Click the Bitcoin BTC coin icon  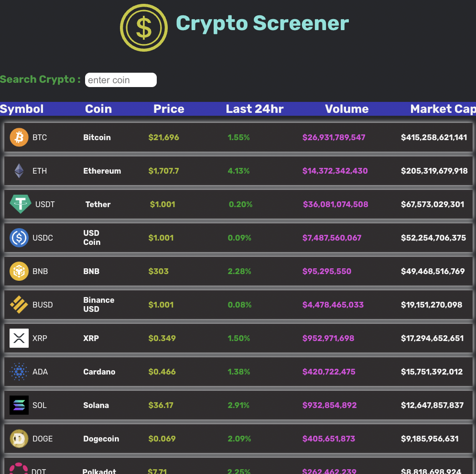pyautogui.click(x=19, y=137)
